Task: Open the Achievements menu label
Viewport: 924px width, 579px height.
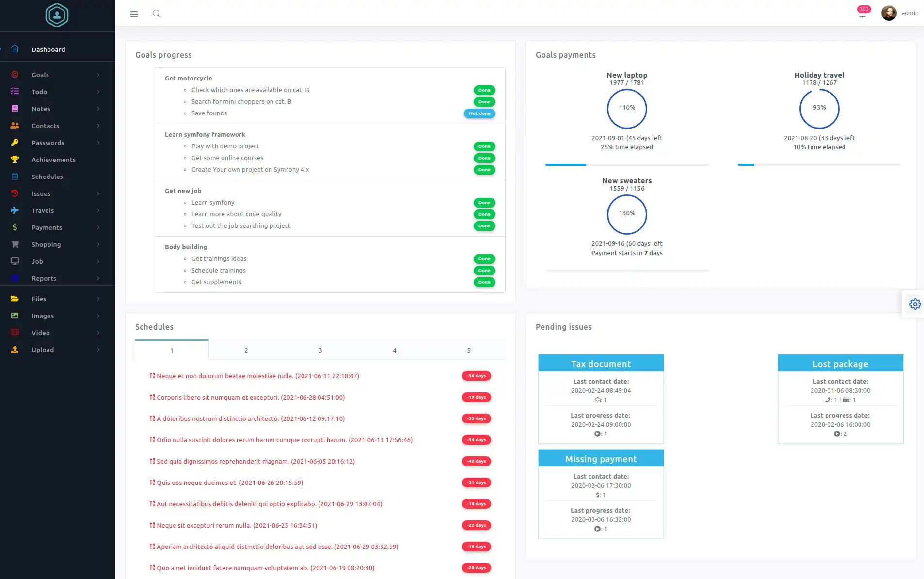Action: (x=53, y=160)
